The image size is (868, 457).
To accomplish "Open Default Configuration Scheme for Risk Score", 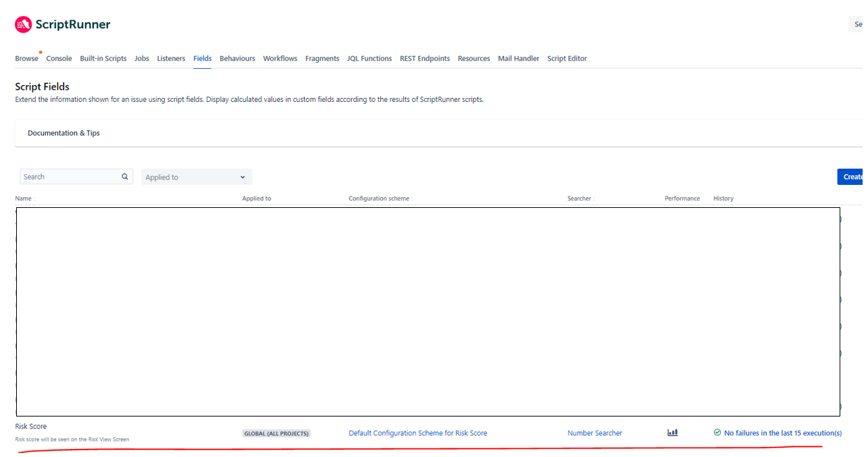I will (x=418, y=433).
